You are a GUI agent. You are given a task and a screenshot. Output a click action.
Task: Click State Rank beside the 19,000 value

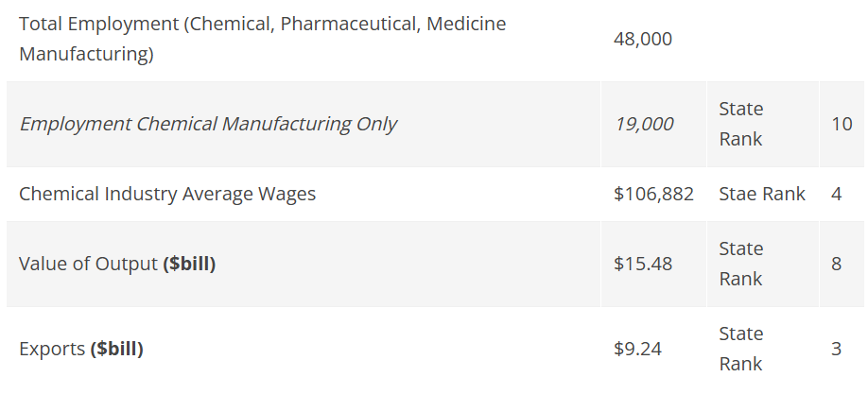tap(740, 124)
